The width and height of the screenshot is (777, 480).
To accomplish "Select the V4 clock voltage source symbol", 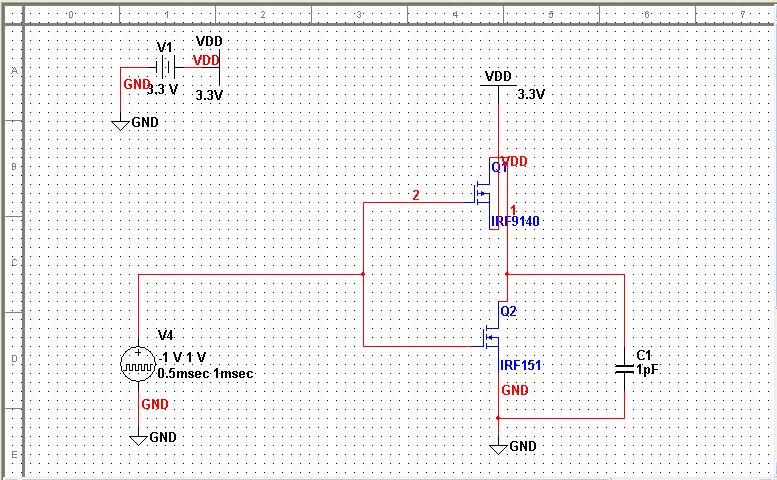I will 138,364.
